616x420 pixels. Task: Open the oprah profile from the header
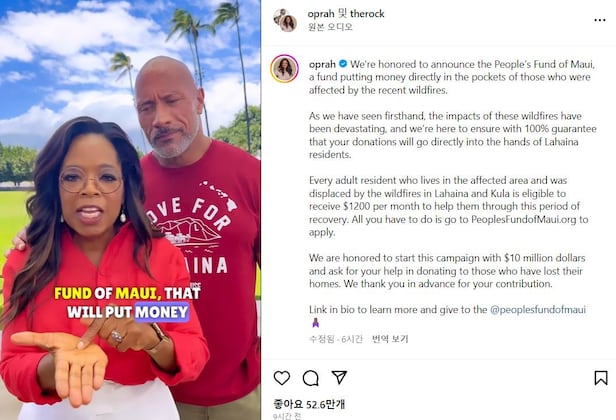321,14
